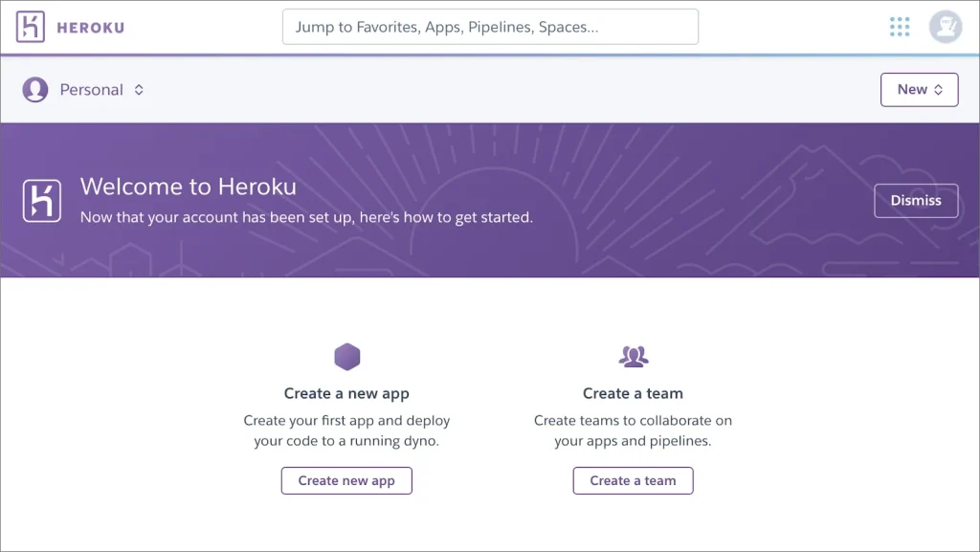This screenshot has height=552, width=980.
Task: Dismiss the Welcome to Heroku banner
Action: (x=916, y=201)
